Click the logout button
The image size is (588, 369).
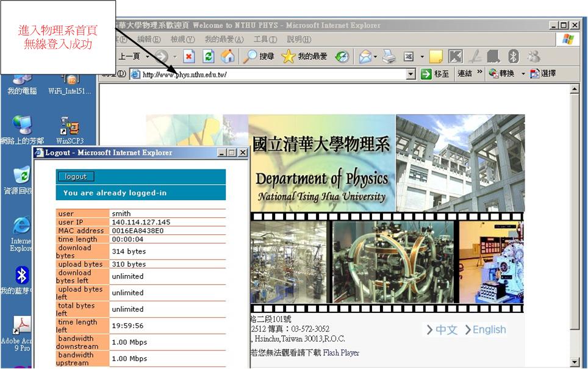[76, 176]
